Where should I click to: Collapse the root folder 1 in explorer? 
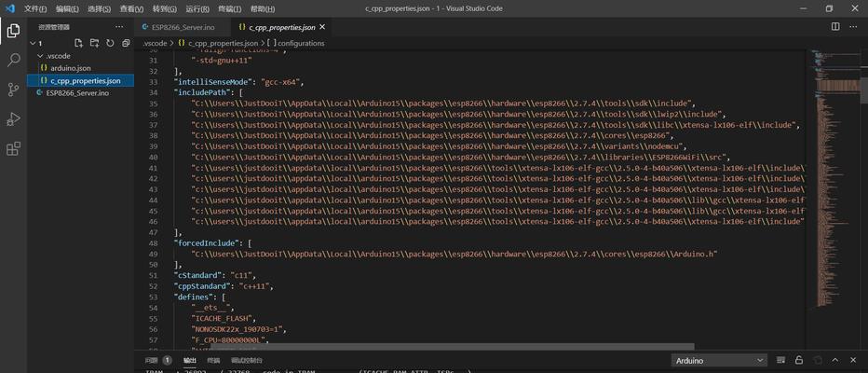(x=80, y=43)
